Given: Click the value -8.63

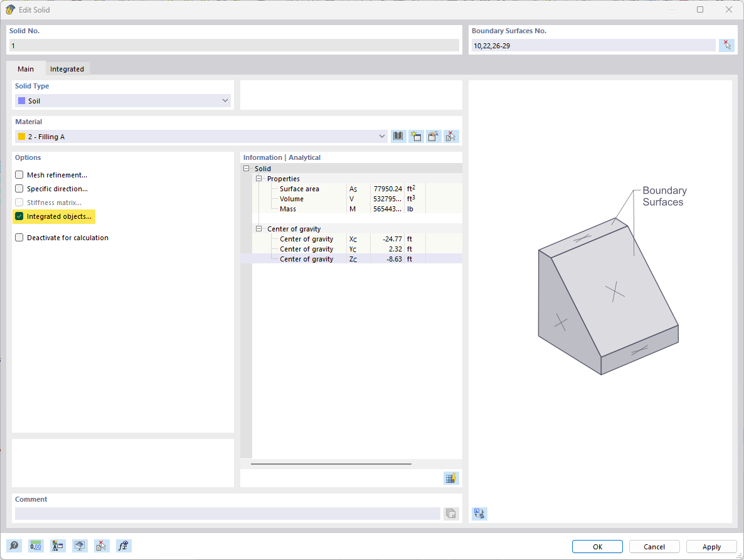Looking at the screenshot, I should (395, 259).
